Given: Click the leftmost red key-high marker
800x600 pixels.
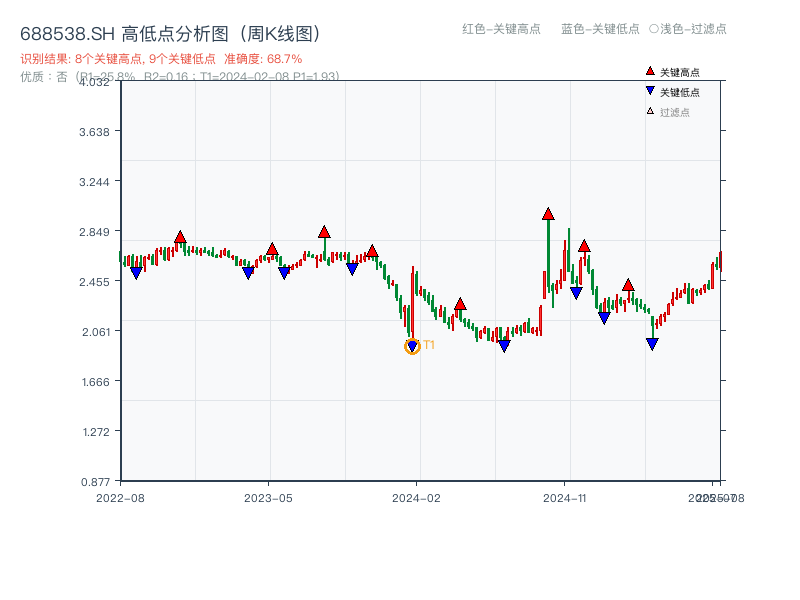Looking at the screenshot, I should click(x=180, y=237).
